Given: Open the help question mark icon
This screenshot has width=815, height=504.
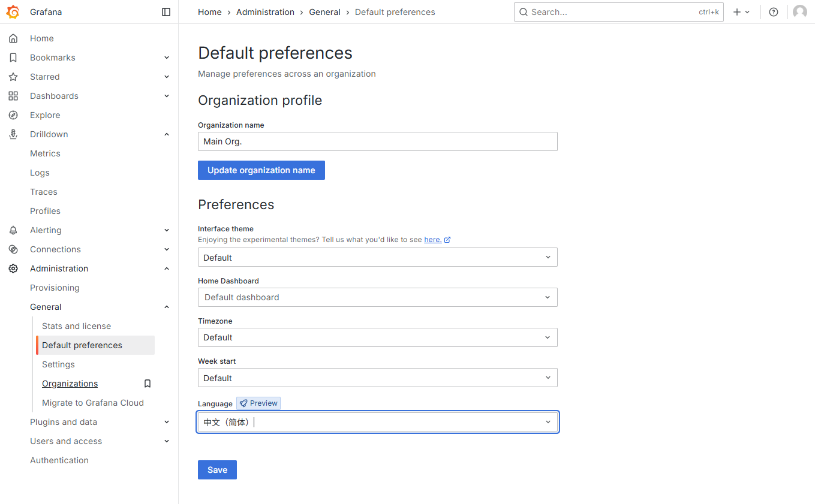Looking at the screenshot, I should [774, 12].
